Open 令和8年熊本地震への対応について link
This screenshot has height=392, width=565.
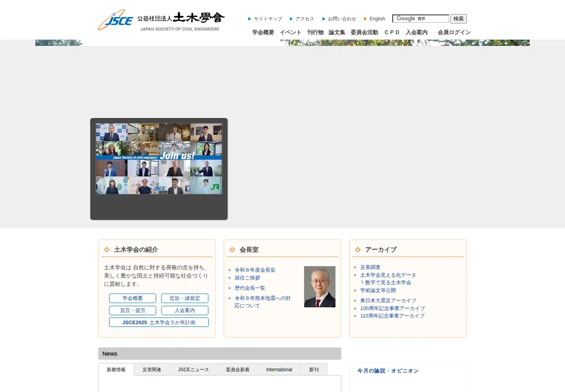pyautogui.click(x=262, y=302)
